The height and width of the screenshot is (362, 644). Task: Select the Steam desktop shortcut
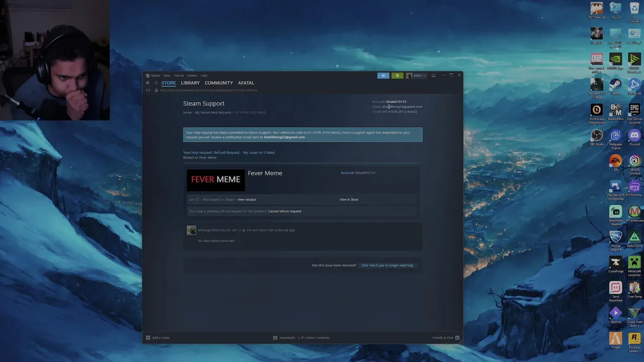[615, 87]
